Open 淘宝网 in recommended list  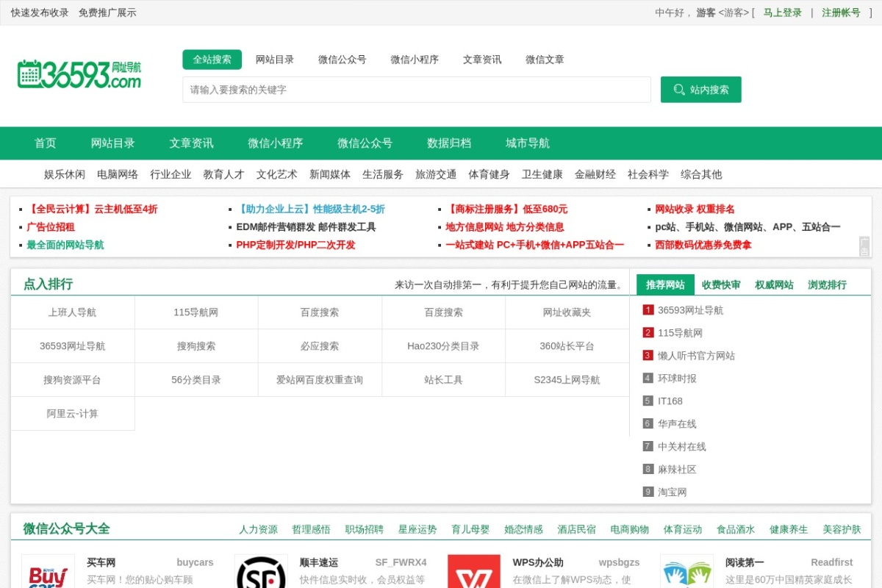(673, 492)
